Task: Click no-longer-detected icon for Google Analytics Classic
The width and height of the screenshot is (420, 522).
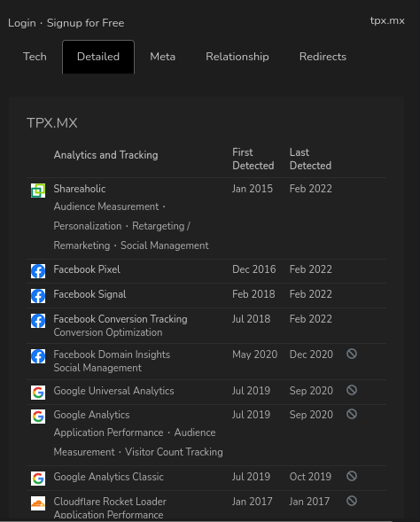Action: click(352, 476)
